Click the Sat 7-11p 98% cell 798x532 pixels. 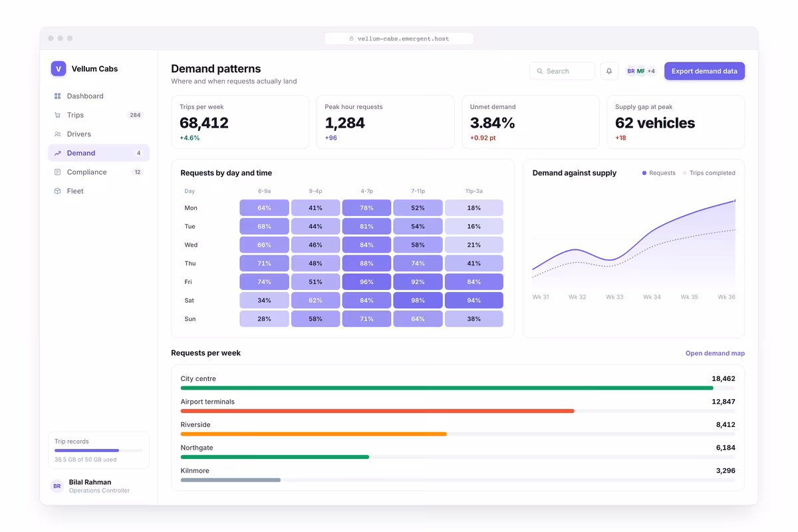418,301
